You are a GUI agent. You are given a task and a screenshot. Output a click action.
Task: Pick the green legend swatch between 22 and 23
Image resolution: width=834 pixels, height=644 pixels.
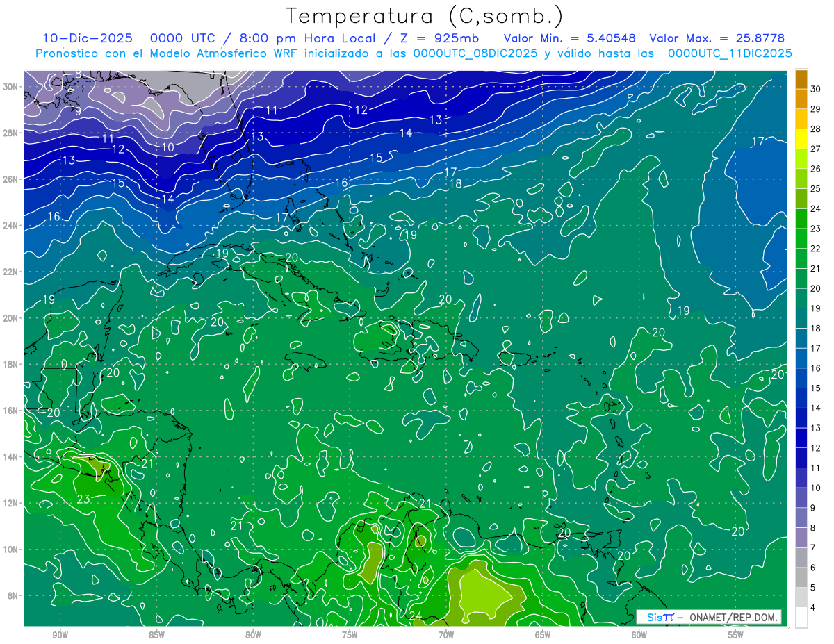point(801,238)
